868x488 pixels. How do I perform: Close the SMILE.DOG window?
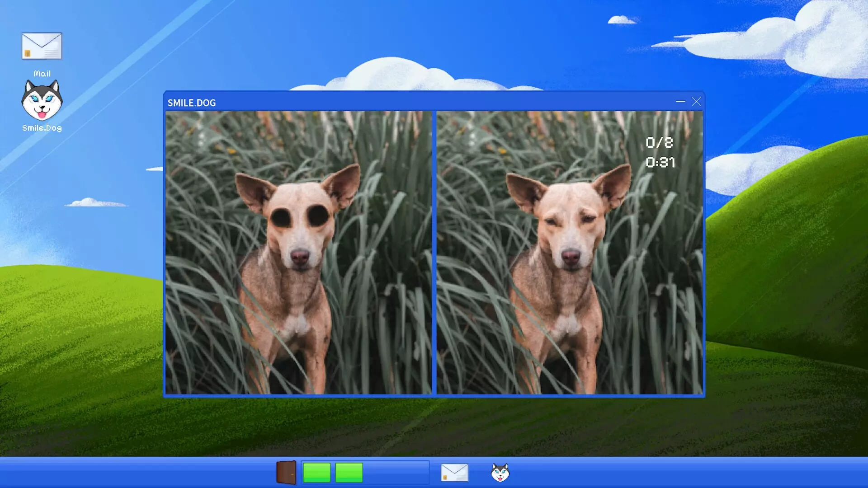tap(697, 102)
